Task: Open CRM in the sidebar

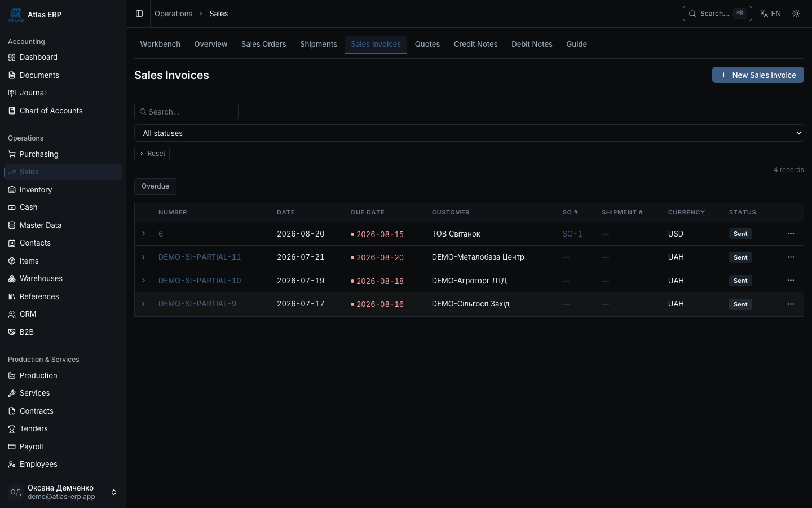Action: (63, 314)
